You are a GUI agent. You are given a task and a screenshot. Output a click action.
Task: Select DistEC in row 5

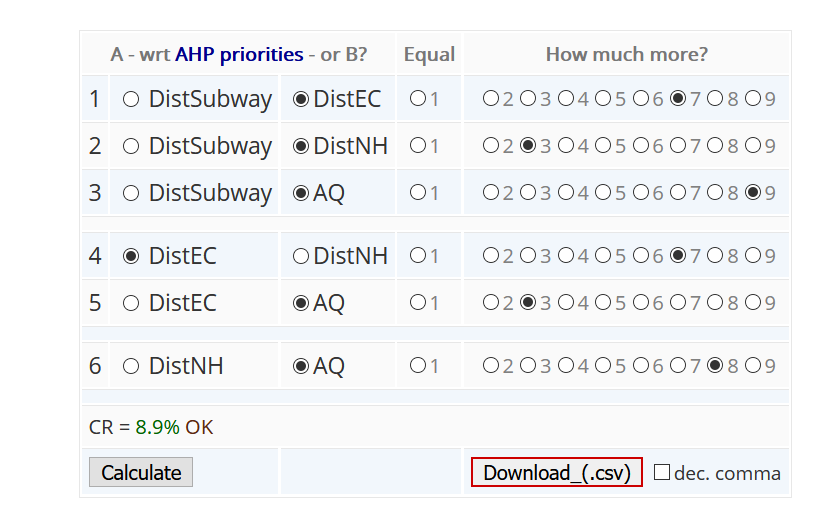[x=131, y=303]
